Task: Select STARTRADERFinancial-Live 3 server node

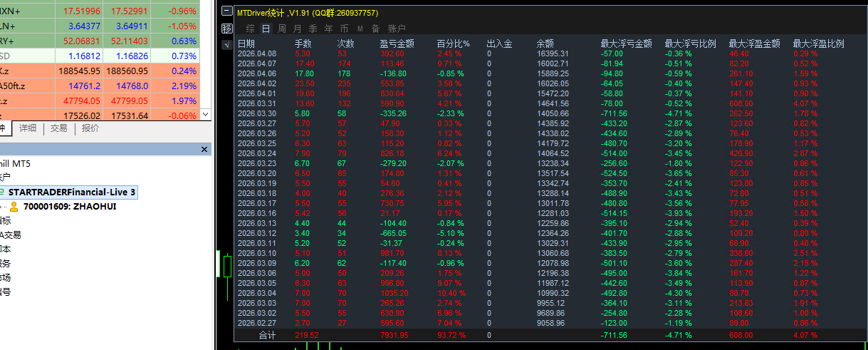Action: click(72, 192)
